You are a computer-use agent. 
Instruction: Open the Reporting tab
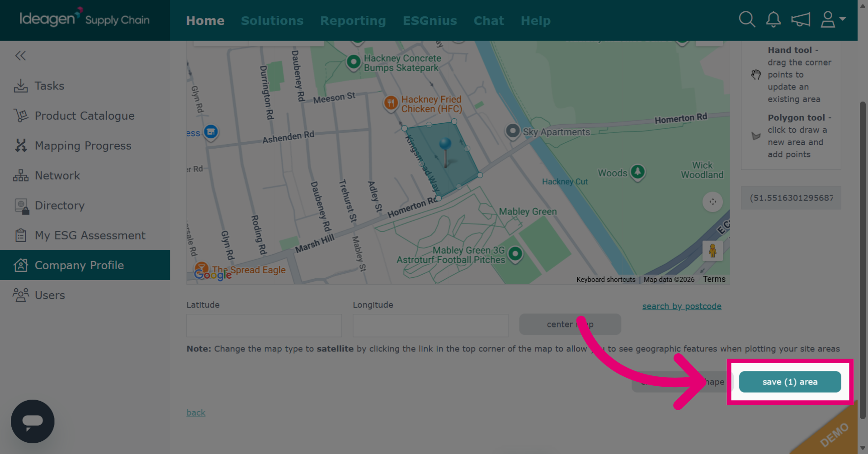[x=353, y=21]
